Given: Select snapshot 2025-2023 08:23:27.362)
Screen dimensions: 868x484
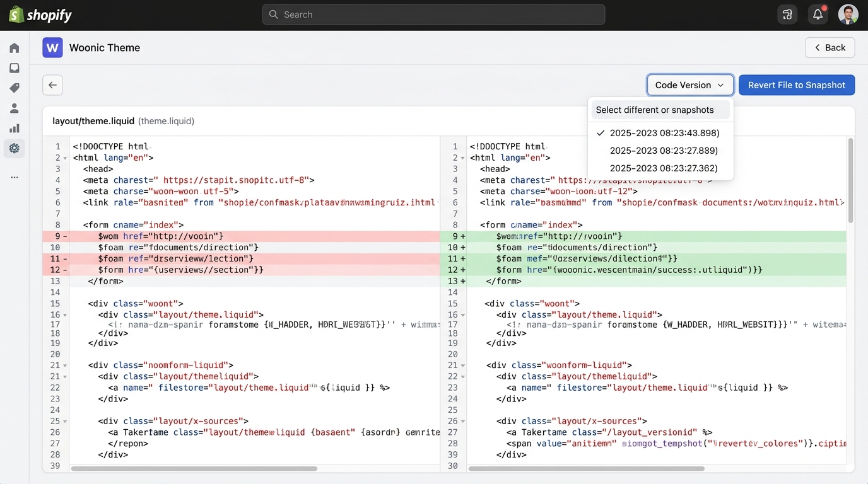Looking at the screenshot, I should click(x=660, y=168).
